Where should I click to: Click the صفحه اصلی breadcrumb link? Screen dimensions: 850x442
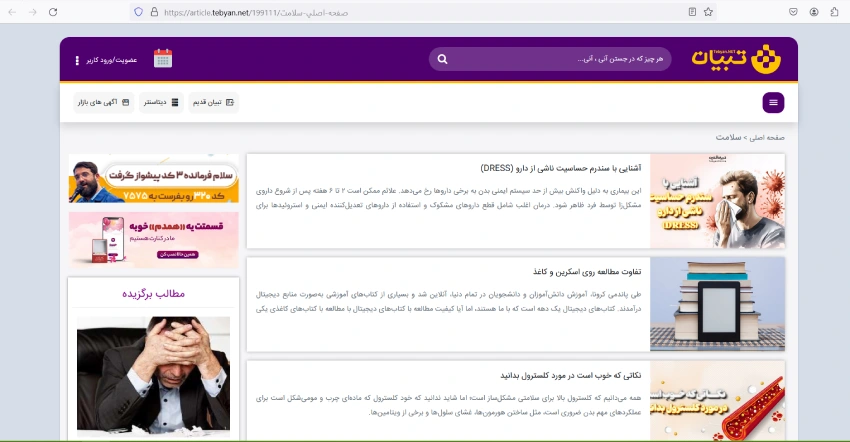tap(767, 137)
